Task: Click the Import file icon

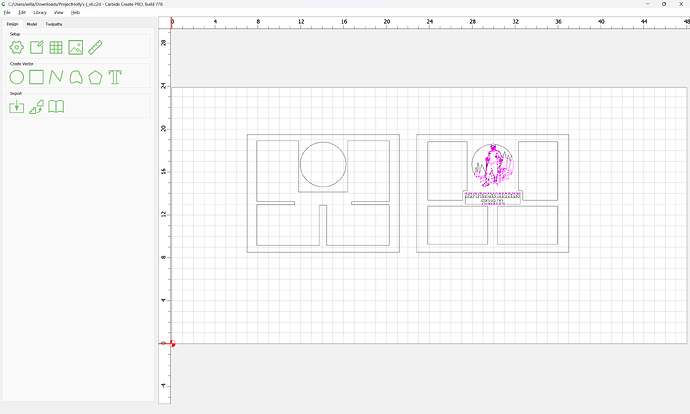Action: click(x=17, y=106)
